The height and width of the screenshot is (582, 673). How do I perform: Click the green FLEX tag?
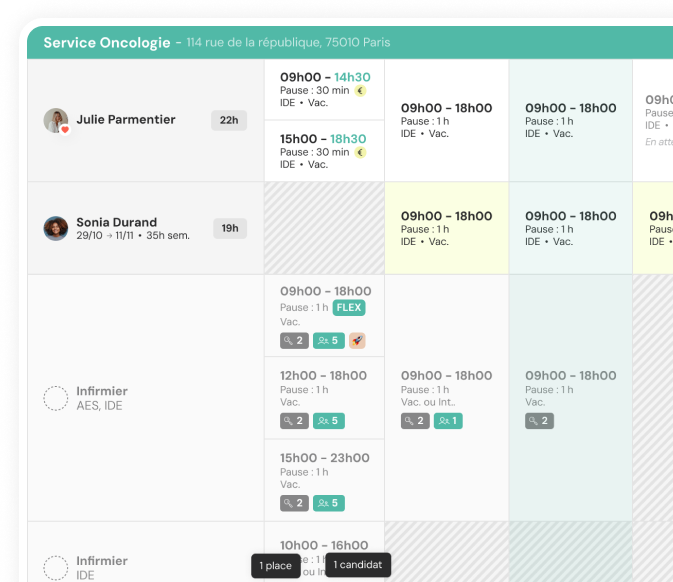click(x=348, y=308)
